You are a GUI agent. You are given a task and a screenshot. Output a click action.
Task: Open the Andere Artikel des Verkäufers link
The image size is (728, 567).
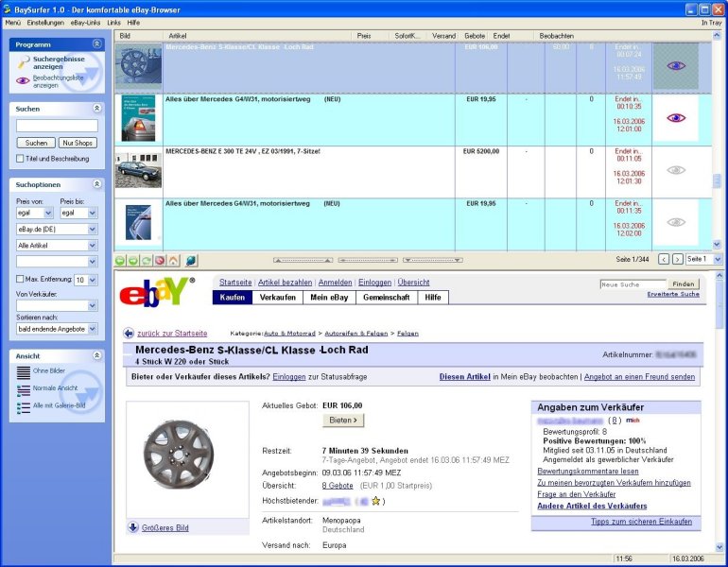tap(592, 506)
